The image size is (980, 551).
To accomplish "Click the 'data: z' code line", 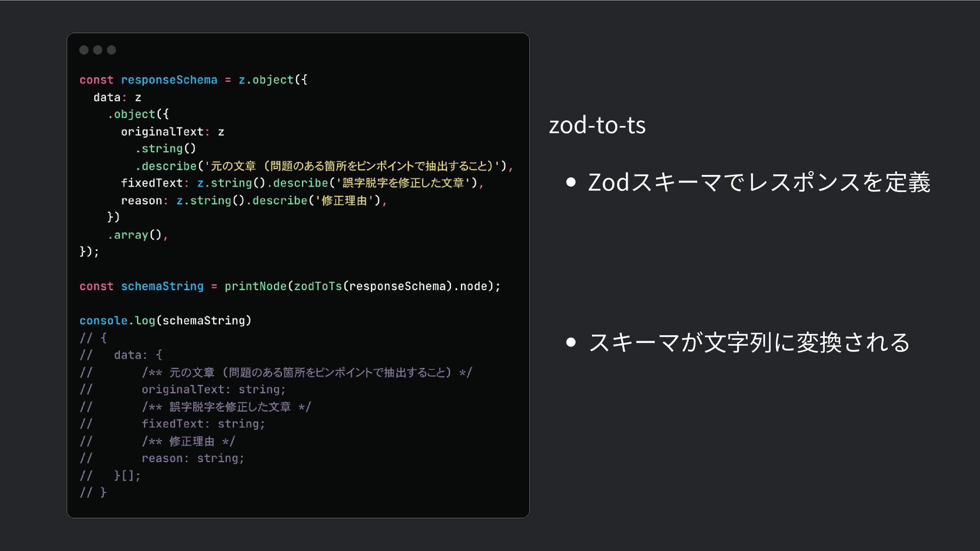I will (117, 97).
